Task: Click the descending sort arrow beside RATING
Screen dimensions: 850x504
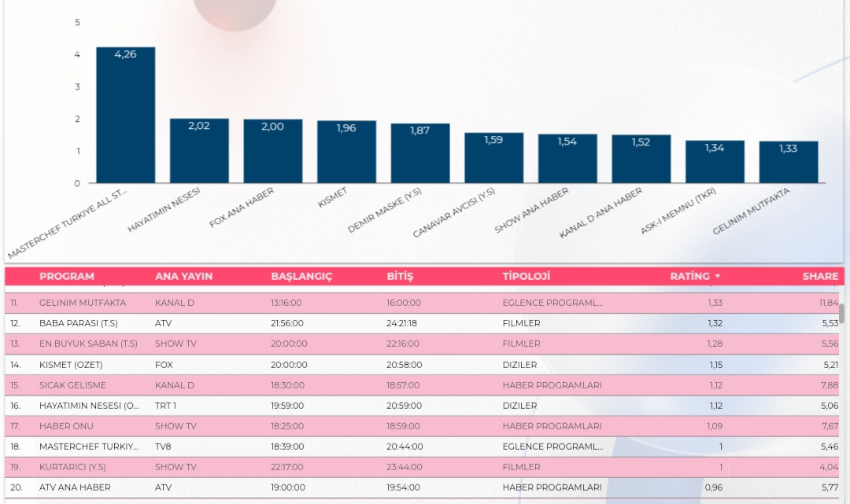Action: pos(717,277)
